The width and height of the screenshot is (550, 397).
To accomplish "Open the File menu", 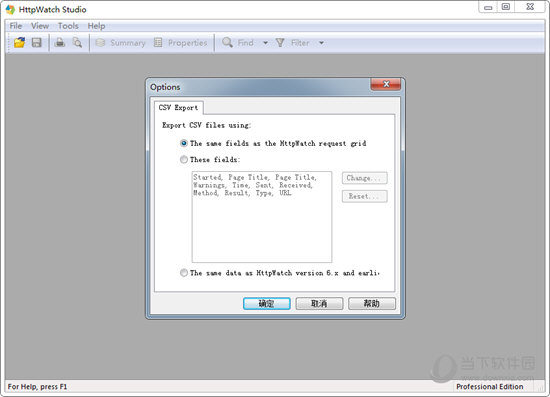I will click(16, 26).
